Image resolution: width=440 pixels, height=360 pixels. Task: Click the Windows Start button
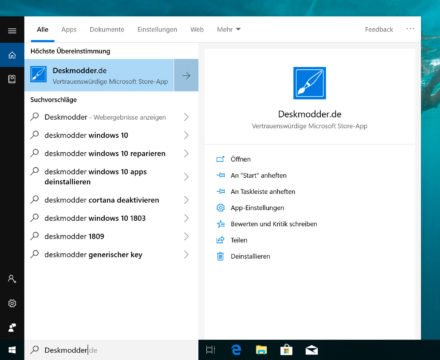point(12,350)
